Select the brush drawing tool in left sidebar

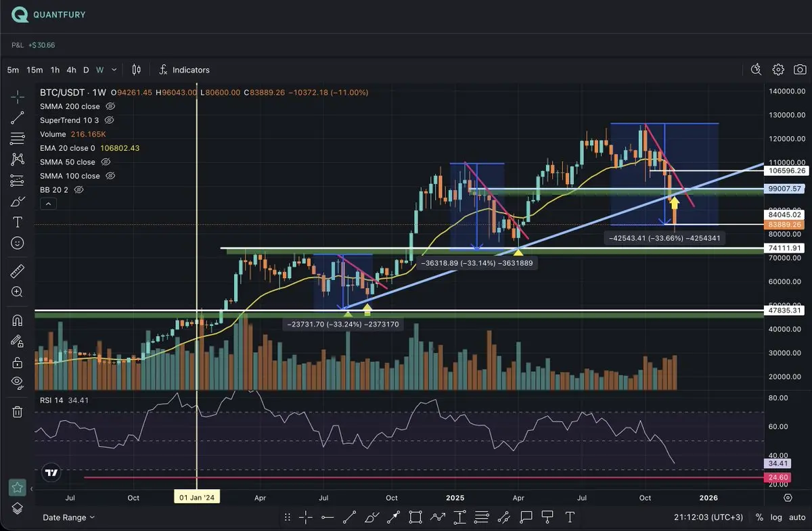pyautogui.click(x=18, y=202)
